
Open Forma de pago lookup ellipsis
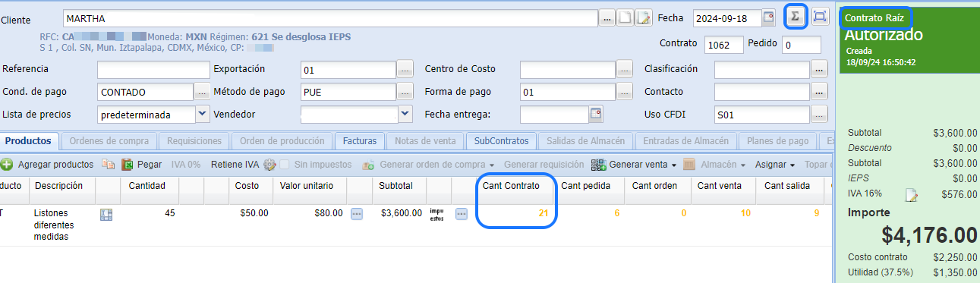click(x=624, y=92)
